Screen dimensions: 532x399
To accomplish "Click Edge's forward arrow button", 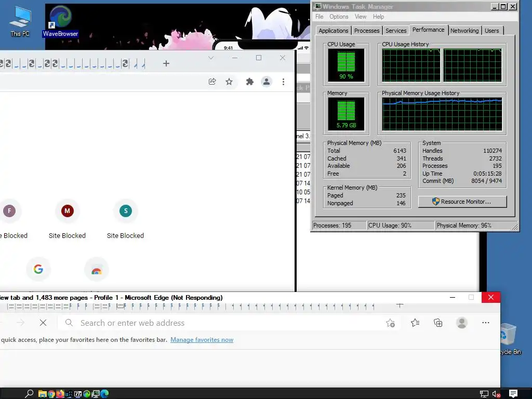I will (20, 323).
